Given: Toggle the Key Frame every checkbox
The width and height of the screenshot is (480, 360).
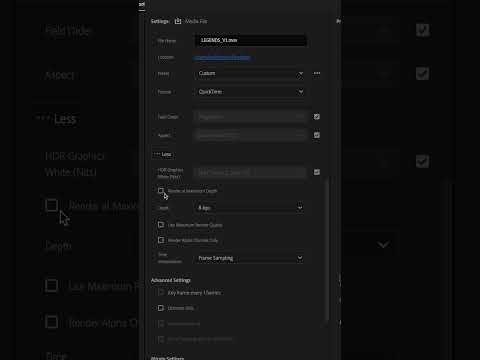Looking at the screenshot, I should click(161, 293).
